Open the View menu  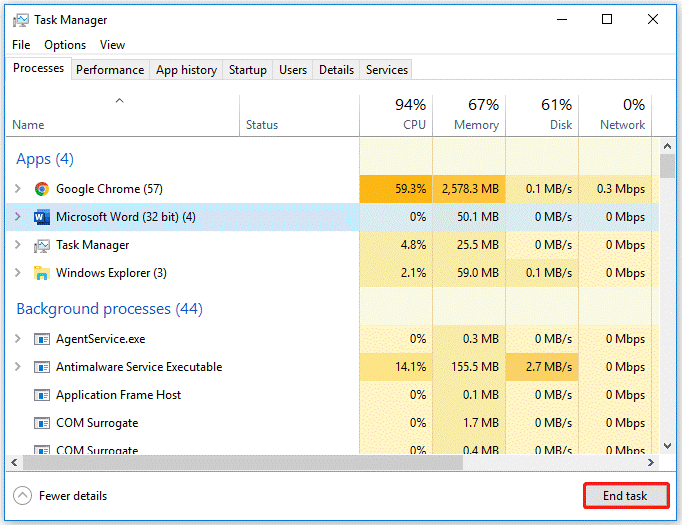coord(112,45)
